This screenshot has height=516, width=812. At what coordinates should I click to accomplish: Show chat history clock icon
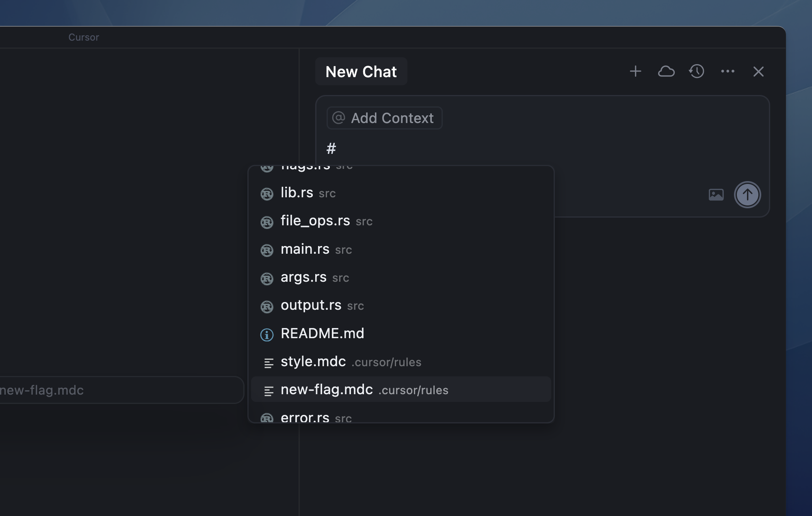pos(697,71)
